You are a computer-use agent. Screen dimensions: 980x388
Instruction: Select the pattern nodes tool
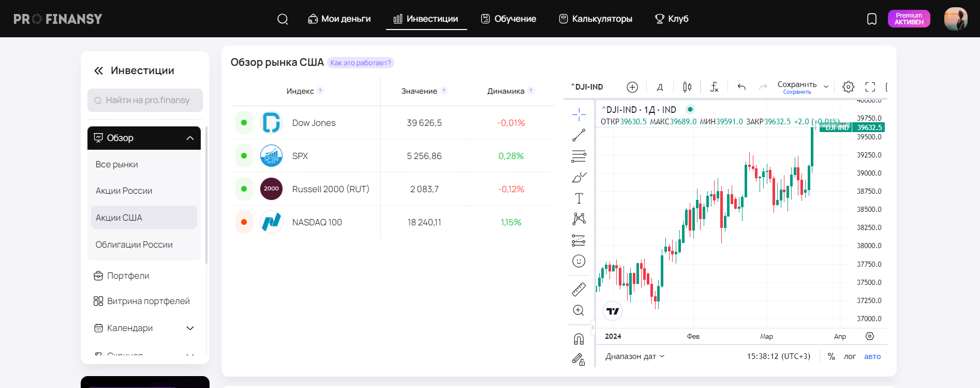pyautogui.click(x=579, y=219)
